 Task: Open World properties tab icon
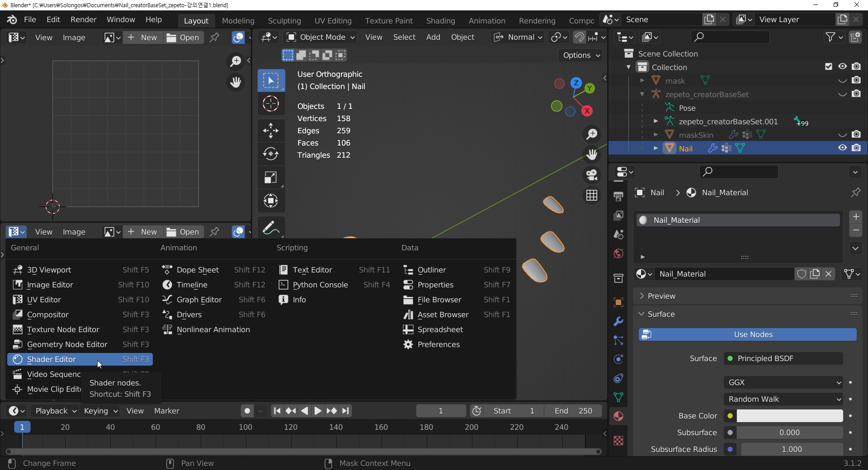(618, 254)
